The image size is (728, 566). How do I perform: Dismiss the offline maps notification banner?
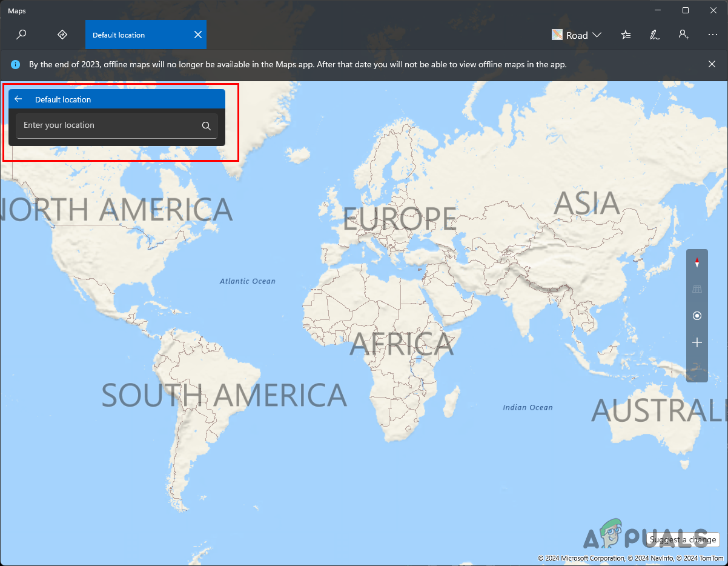tap(712, 64)
